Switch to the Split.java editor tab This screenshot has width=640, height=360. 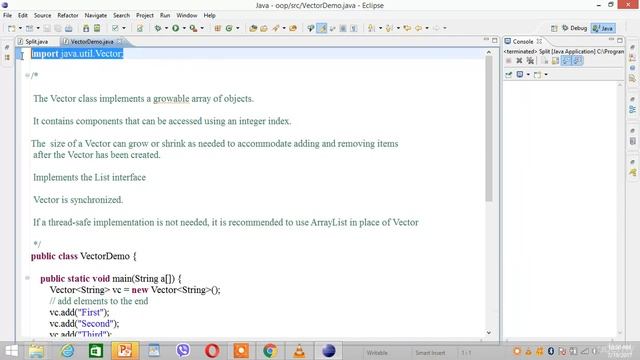37,42
